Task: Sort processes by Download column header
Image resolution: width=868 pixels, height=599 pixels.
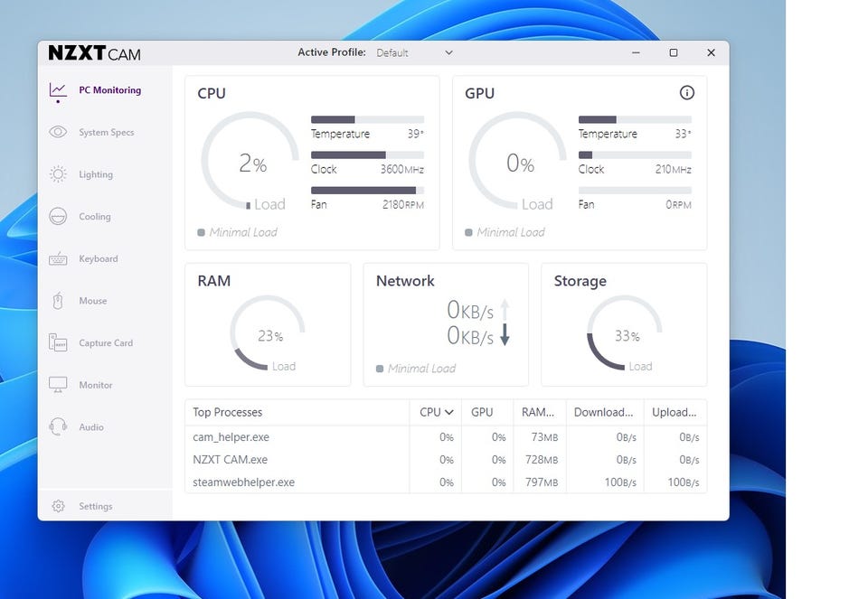Action: click(x=605, y=412)
